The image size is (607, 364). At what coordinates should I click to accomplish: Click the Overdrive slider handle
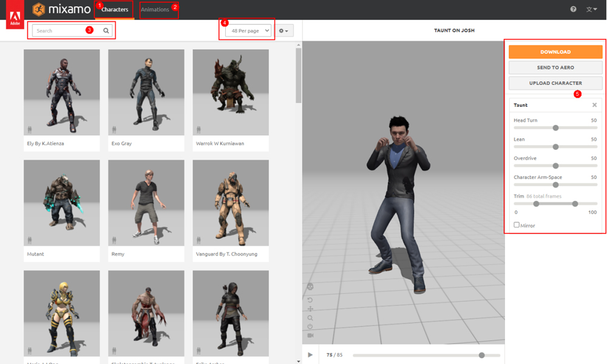[x=555, y=166]
